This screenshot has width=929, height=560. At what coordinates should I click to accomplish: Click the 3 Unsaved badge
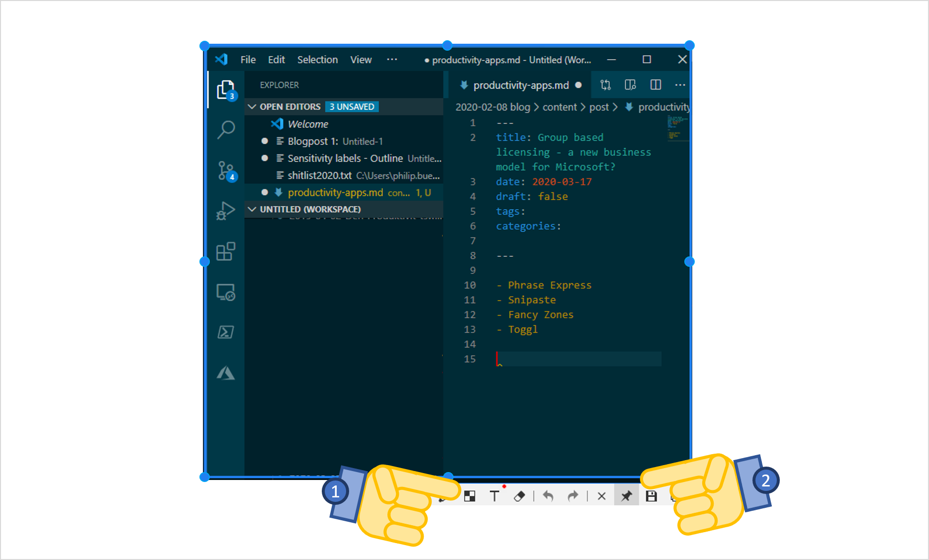pyautogui.click(x=352, y=107)
